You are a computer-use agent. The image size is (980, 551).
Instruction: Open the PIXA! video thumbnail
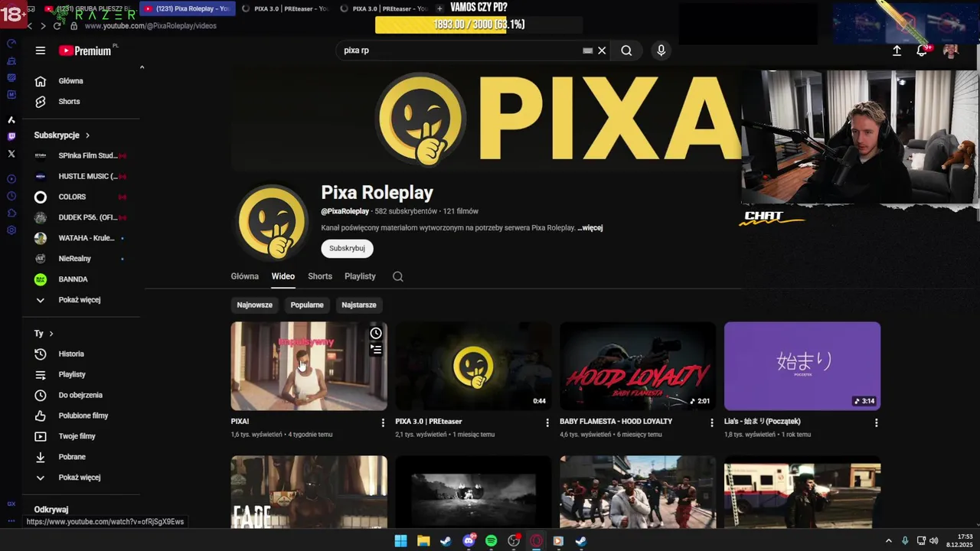click(309, 366)
